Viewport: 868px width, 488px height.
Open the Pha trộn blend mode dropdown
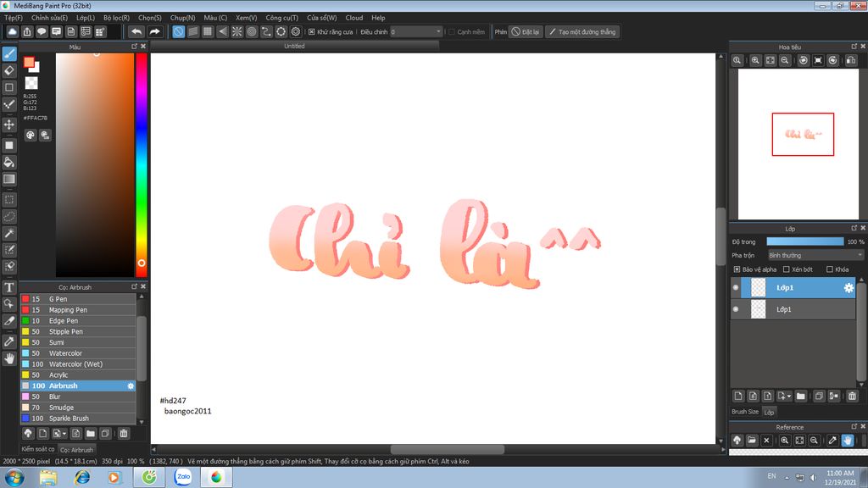click(815, 255)
